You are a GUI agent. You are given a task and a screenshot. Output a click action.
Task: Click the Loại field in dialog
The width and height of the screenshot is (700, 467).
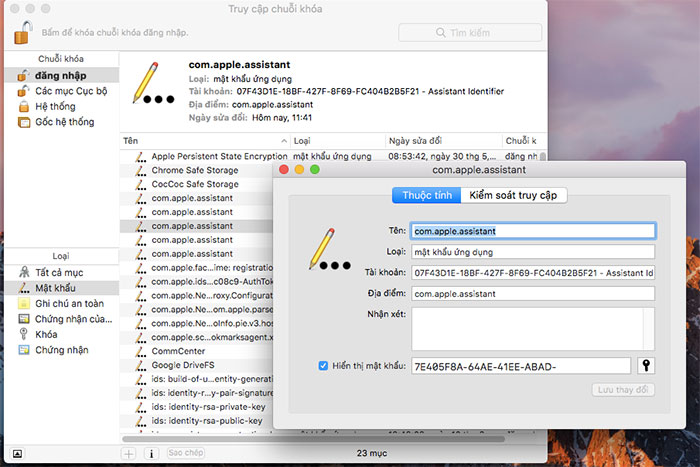click(533, 252)
